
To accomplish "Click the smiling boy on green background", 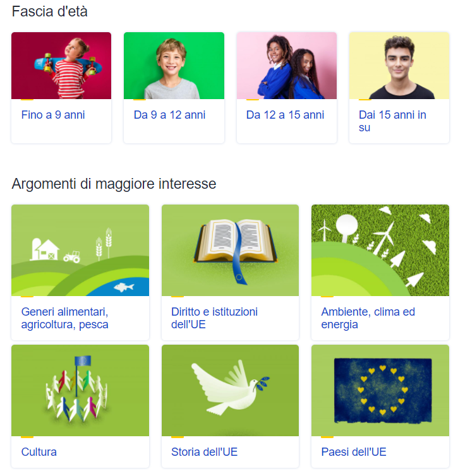I will tap(174, 66).
